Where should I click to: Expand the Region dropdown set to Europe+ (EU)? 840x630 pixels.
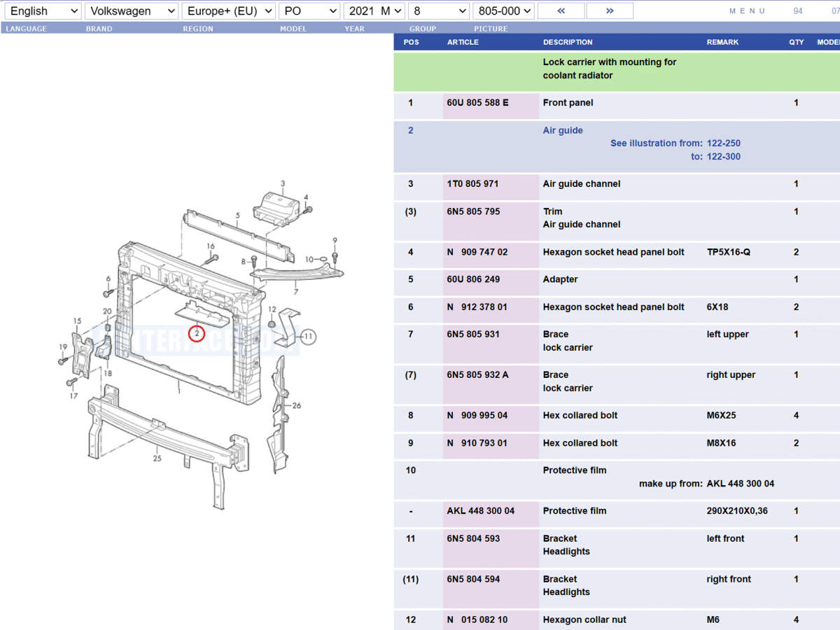click(228, 11)
